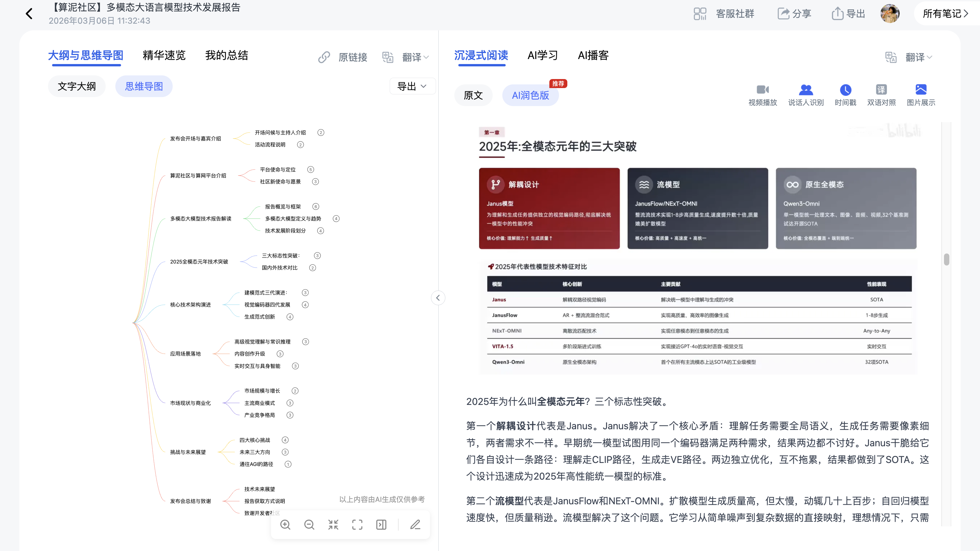The image size is (980, 551).
Task: Select the 文字大纲 view
Action: click(x=76, y=86)
